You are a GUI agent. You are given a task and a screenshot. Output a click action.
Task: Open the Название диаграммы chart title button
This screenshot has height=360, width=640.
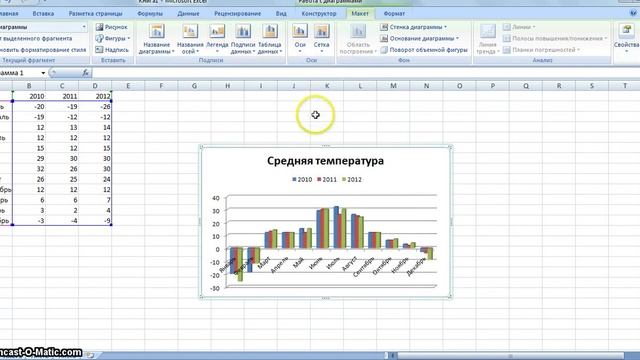point(157,39)
